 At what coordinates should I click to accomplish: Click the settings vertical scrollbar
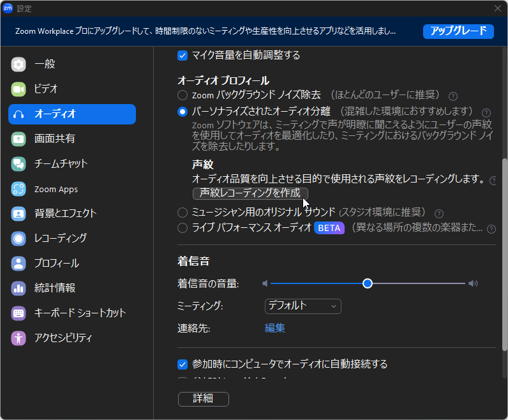(504, 255)
